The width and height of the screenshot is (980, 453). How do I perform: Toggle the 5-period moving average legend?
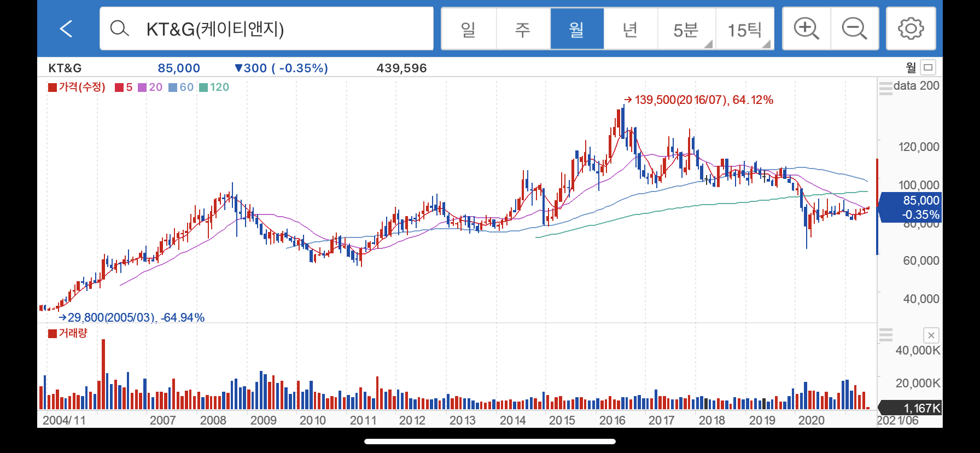point(124,87)
